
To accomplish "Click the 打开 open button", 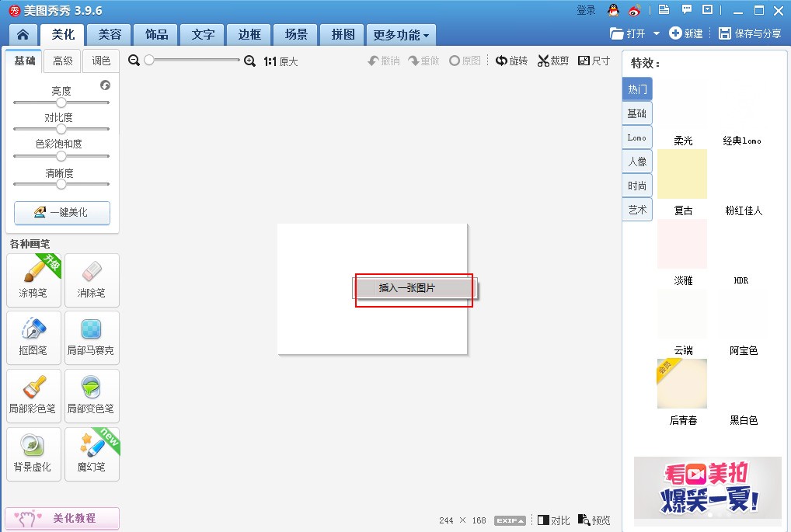I will pos(628,33).
